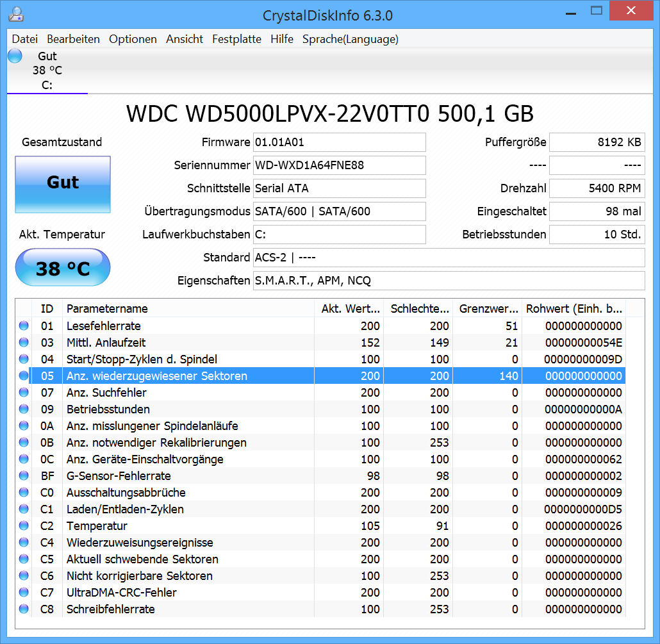Select the Start/Stopp-Zyklen d. Spindel name
The height and width of the screenshot is (644, 660).
coord(142,359)
